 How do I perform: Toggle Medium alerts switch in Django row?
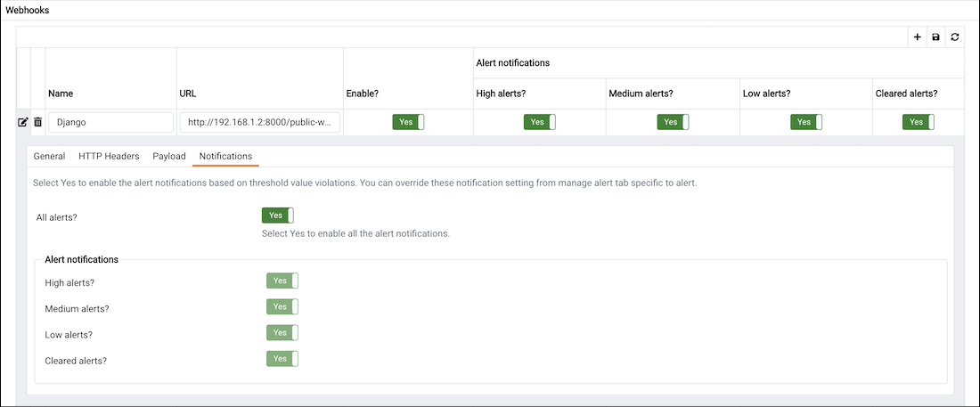pos(673,123)
